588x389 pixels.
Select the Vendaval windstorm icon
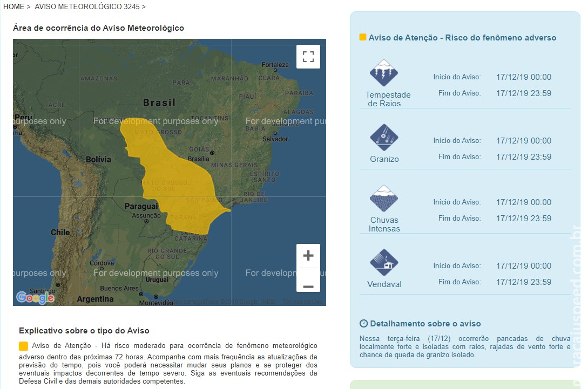coord(384,262)
